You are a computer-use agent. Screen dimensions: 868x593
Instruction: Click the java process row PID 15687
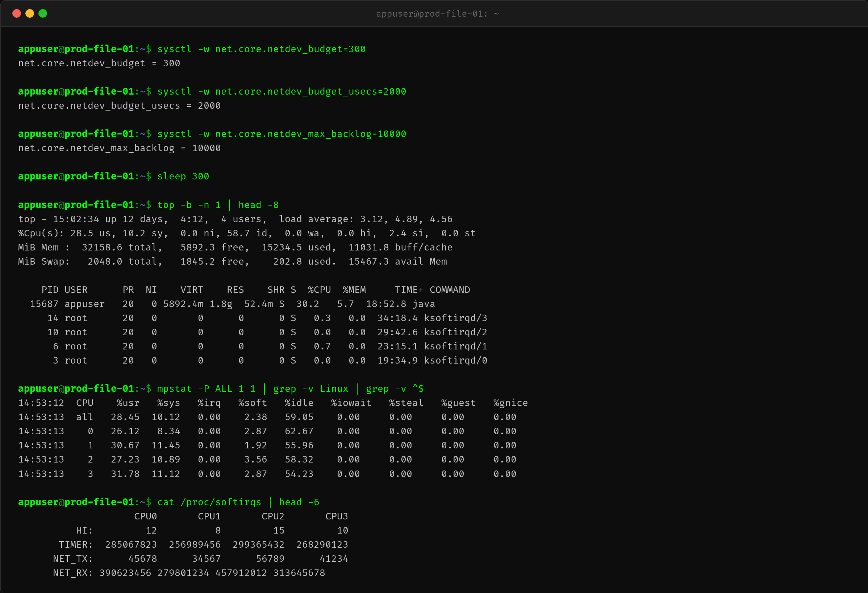(x=232, y=304)
